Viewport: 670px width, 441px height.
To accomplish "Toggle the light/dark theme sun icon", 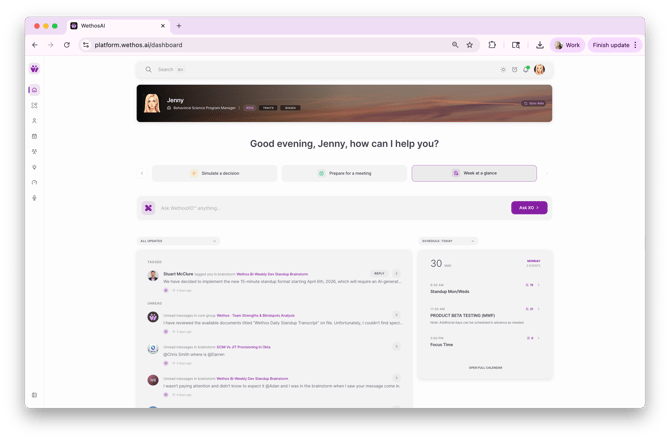I will (503, 70).
